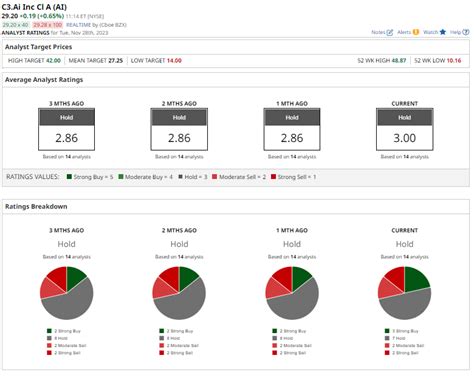
Task: Click the '2 Moderate Sell' legend under the 1 Mth Ago pie
Action: coord(292,345)
